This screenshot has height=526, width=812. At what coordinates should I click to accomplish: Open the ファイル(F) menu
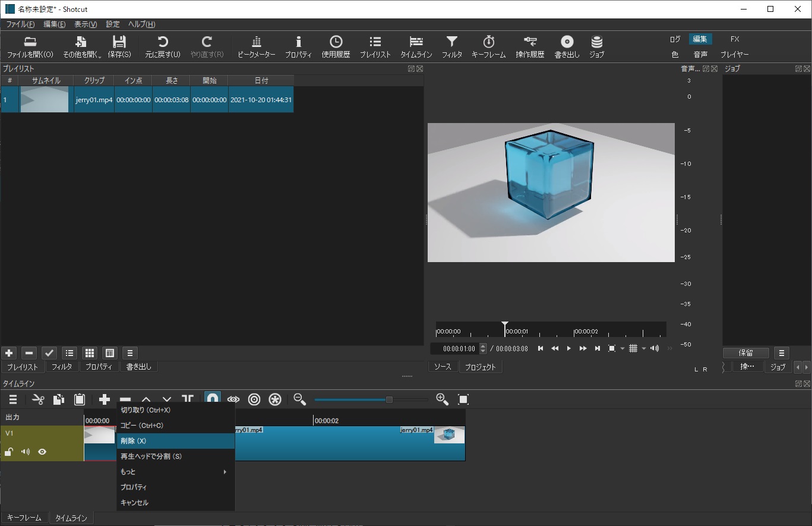tap(20, 24)
